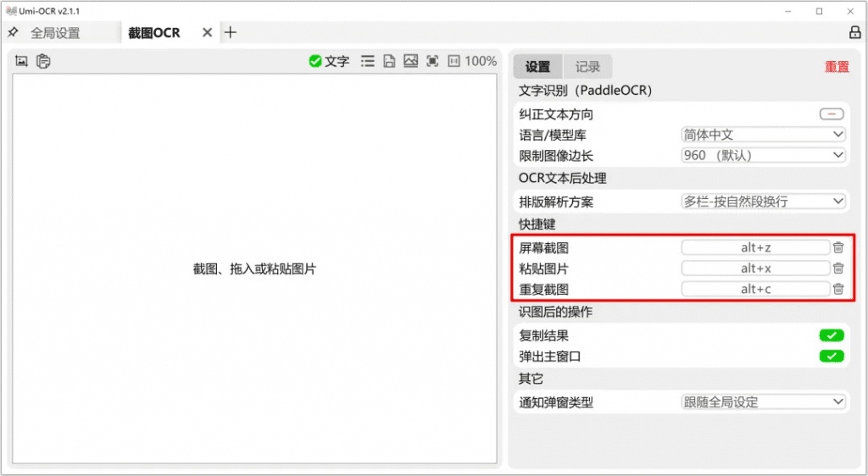Viewport: 868px width, 476px height.
Task: Turn off the 弹出主窗口 switch
Action: point(831,357)
